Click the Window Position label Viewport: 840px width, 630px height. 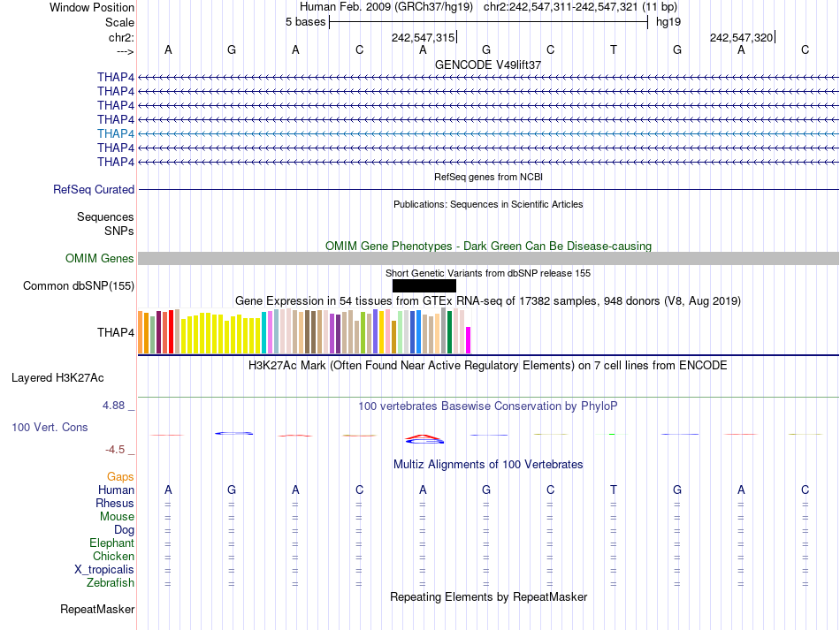click(x=92, y=7)
